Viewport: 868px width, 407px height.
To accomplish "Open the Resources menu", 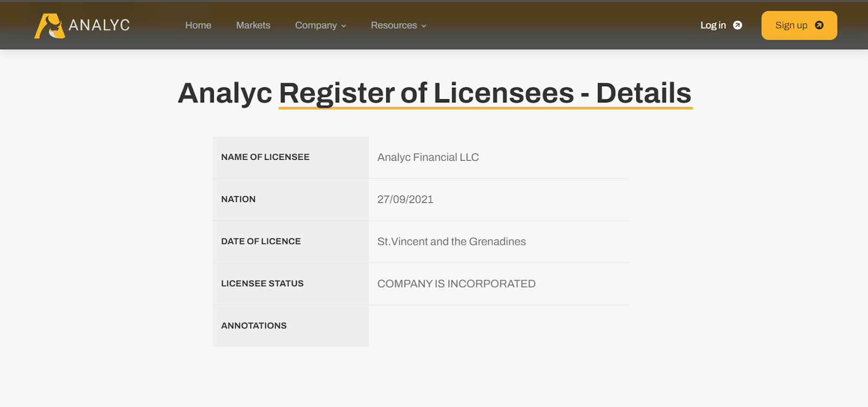I will click(x=399, y=25).
